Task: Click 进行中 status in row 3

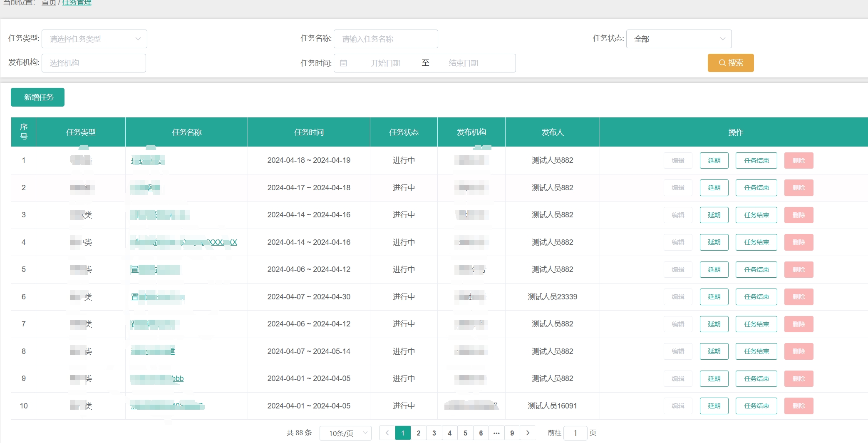Action: pos(404,215)
